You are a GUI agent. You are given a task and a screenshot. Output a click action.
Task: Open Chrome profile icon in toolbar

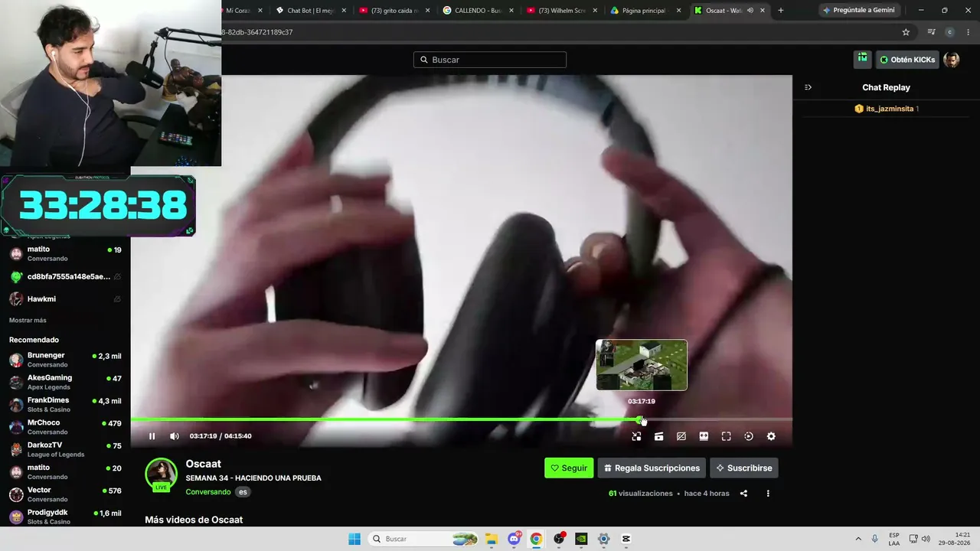[x=950, y=32]
